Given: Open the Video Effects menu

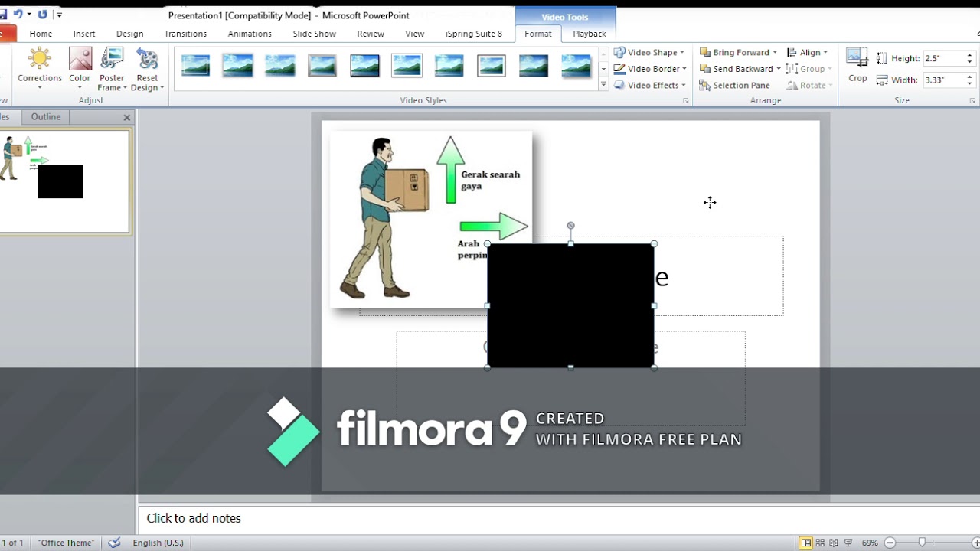Looking at the screenshot, I should click(x=650, y=85).
